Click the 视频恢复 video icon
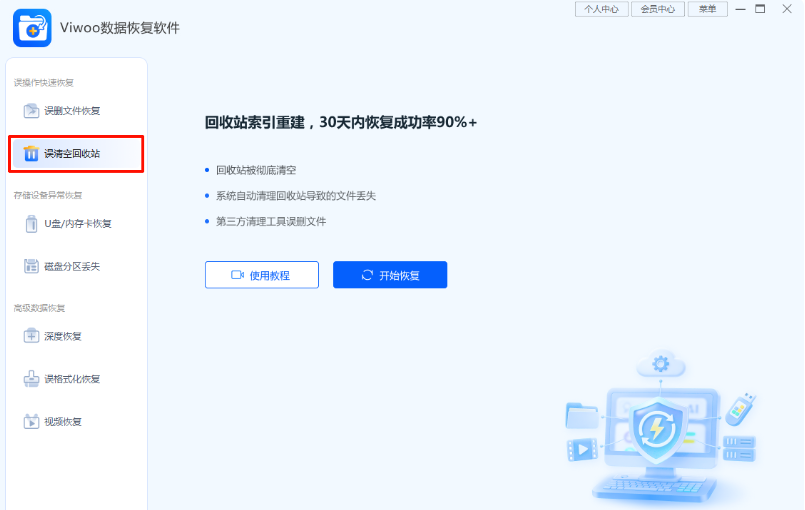This screenshot has width=805, height=510. click(x=31, y=421)
